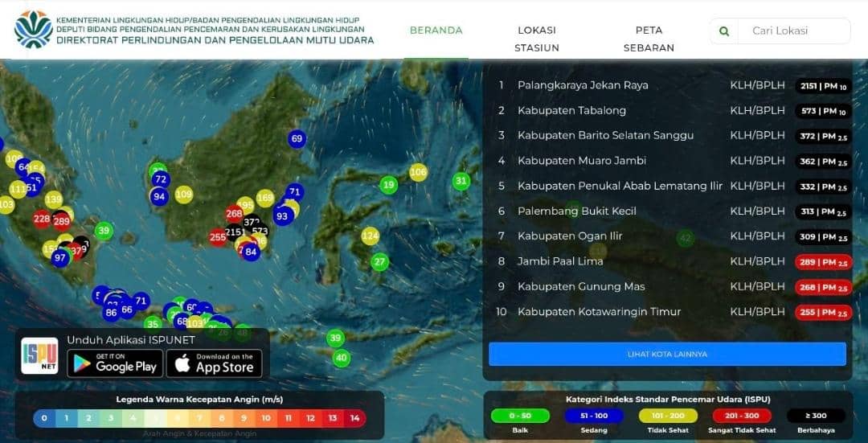Click the blue 51 - 100 Sedang swatch
Viewport: 868px width, 443px height.
[595, 416]
